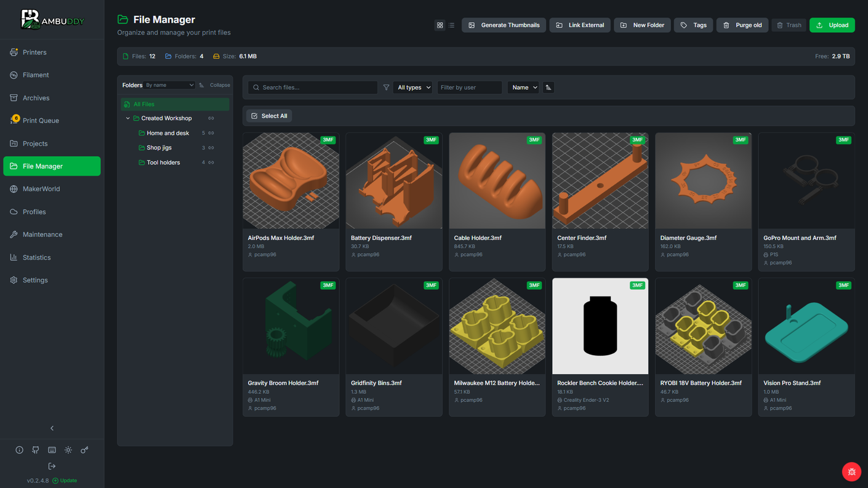
Task: Collapse the Created Workshop folder tree
Action: [x=128, y=118]
